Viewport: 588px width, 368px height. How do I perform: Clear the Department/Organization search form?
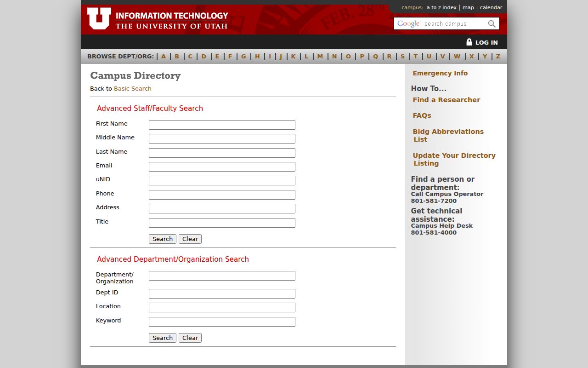tap(190, 338)
